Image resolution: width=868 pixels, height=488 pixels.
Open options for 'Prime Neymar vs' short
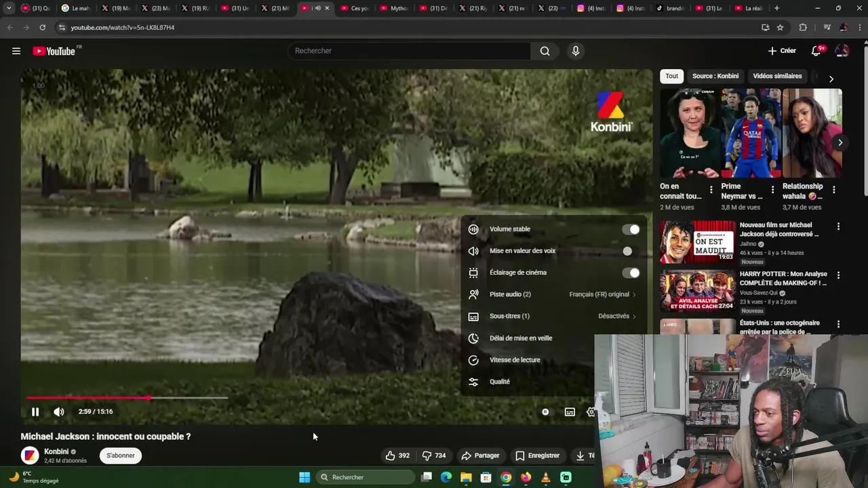772,190
